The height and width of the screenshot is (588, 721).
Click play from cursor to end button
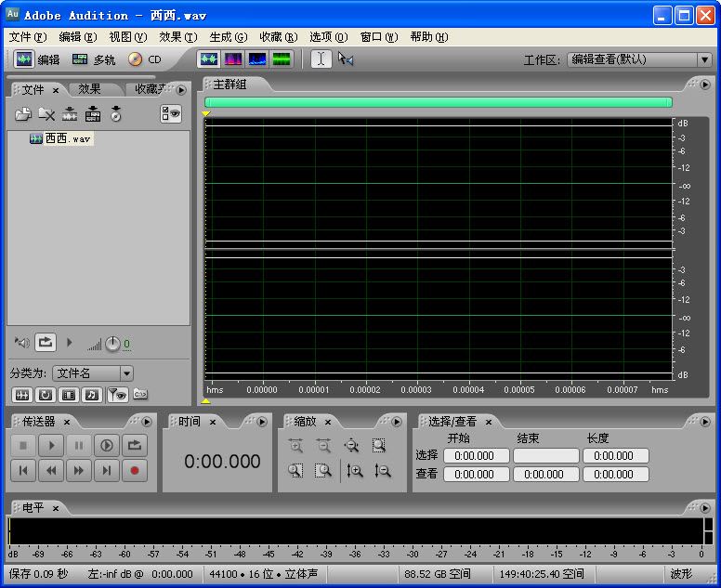click(107, 446)
